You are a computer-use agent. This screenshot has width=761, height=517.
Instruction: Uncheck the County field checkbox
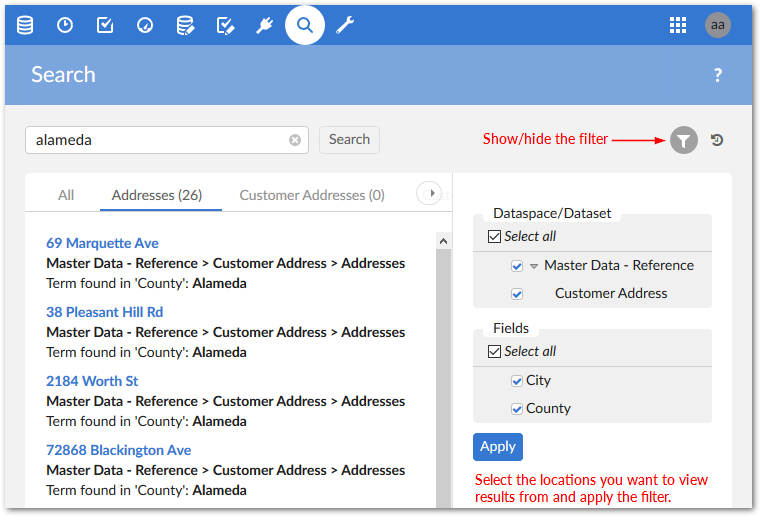[517, 408]
